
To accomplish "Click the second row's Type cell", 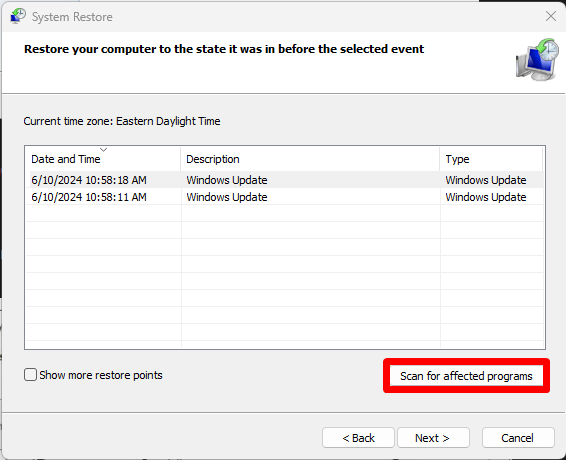I will [486, 197].
